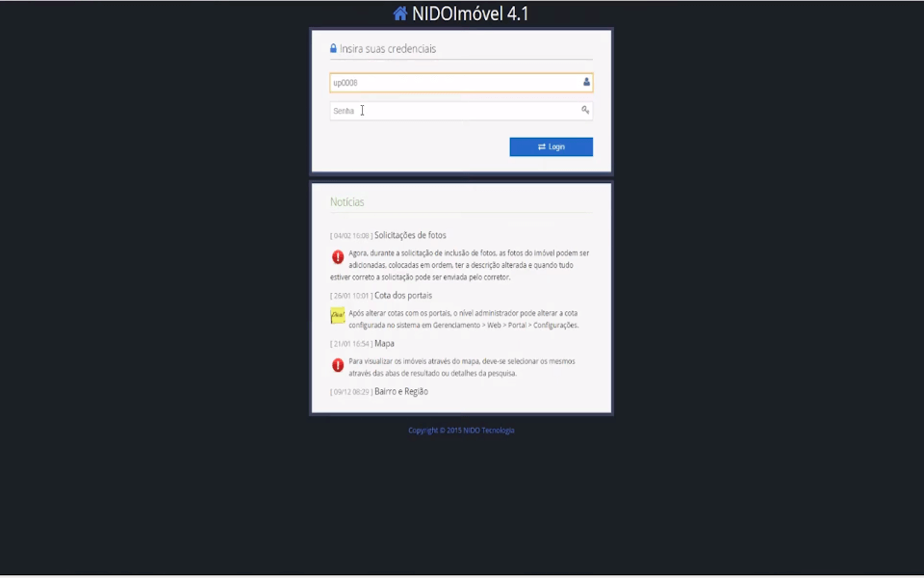The height and width of the screenshot is (578, 924).
Task: Click the Copyright 2015 NIDO Tecnologia link
Action: tap(461, 431)
